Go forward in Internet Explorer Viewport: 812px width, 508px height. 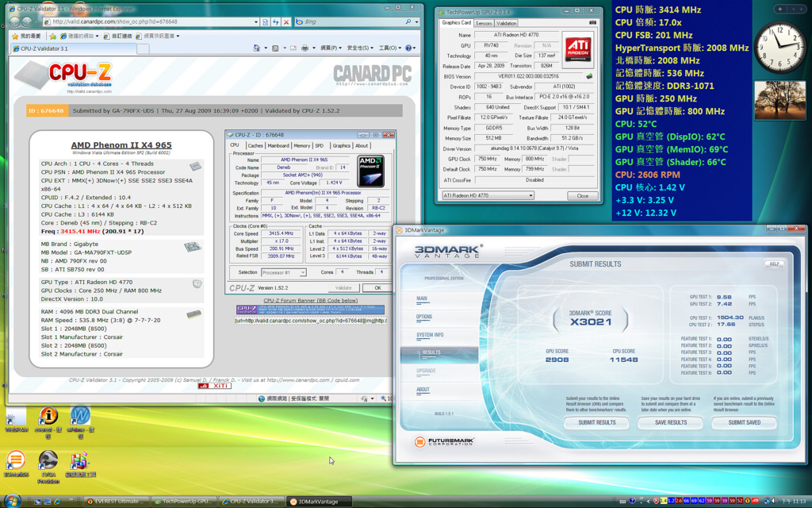[28, 21]
